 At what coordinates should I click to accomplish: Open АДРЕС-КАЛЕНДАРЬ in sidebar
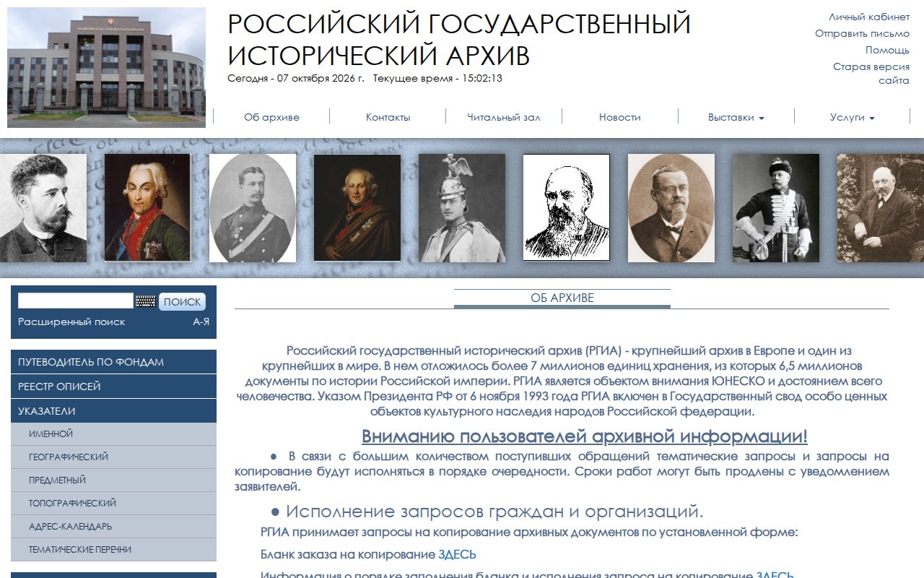[x=113, y=527]
